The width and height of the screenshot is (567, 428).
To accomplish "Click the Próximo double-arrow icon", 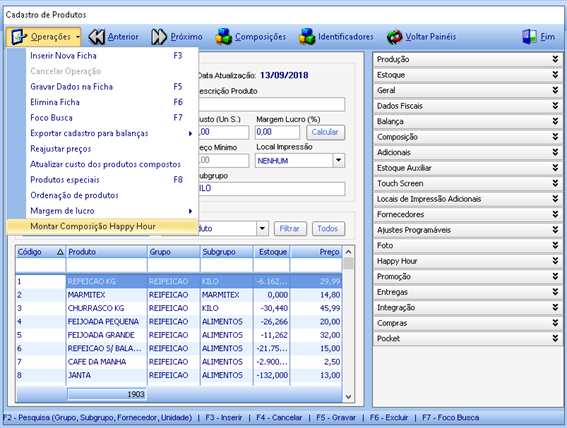I will coord(159,37).
